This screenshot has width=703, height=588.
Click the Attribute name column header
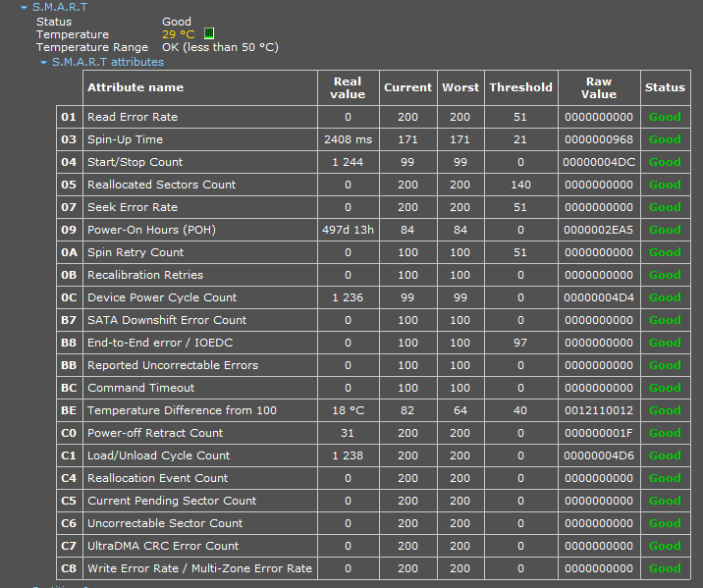click(135, 87)
